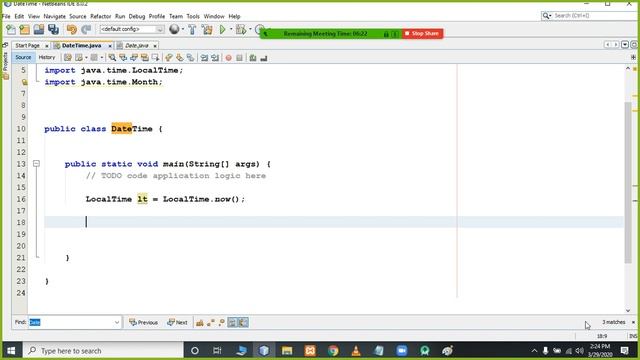The width and height of the screenshot is (640, 360).
Task: Open the default config dropdown
Action: tap(131, 29)
